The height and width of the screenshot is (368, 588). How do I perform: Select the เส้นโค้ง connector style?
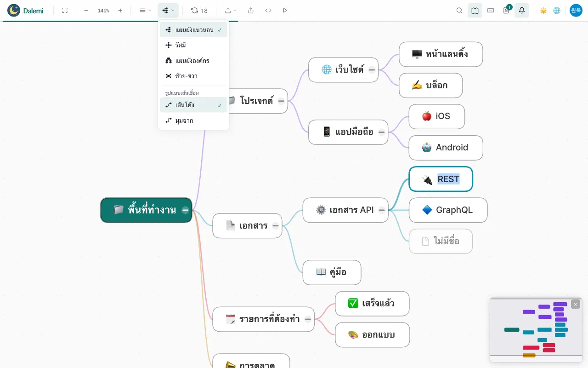coord(193,105)
